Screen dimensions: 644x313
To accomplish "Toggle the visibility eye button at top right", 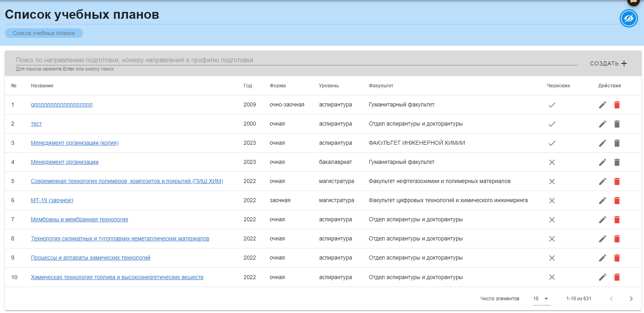I will (x=628, y=19).
